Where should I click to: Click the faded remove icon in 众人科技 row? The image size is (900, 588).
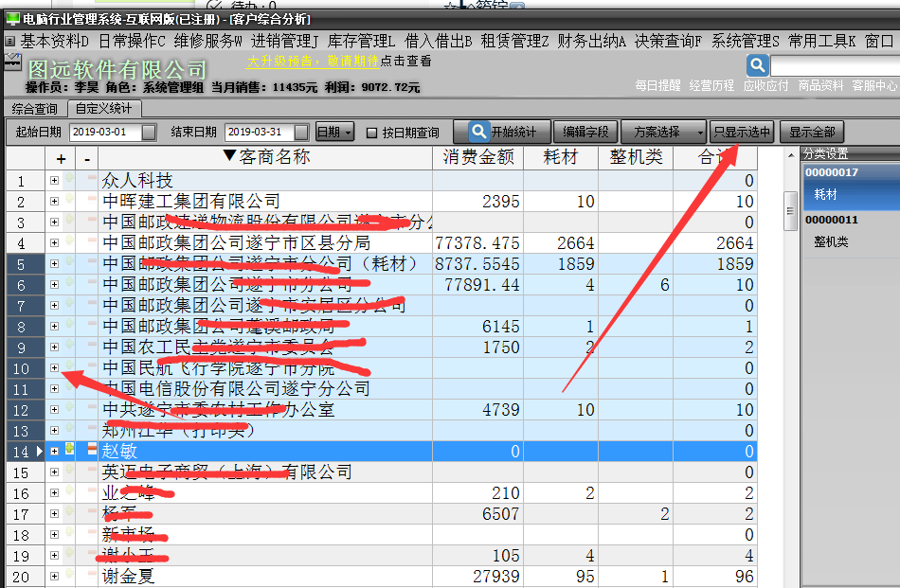[x=92, y=179]
